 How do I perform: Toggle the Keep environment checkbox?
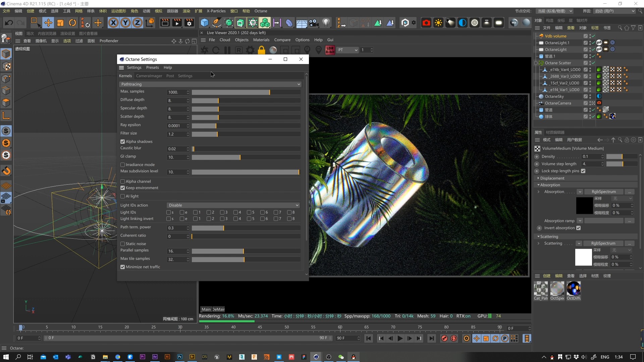122,188
